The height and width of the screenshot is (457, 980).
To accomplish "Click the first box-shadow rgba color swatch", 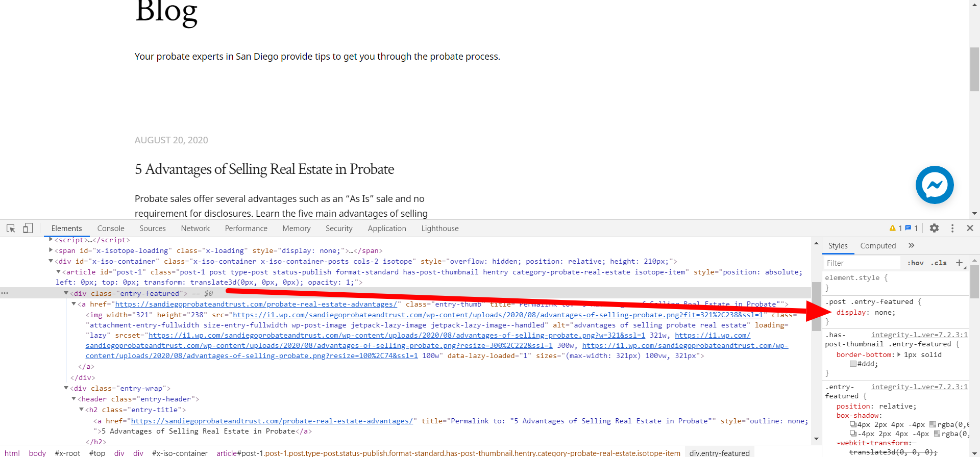I will pos(933,424).
